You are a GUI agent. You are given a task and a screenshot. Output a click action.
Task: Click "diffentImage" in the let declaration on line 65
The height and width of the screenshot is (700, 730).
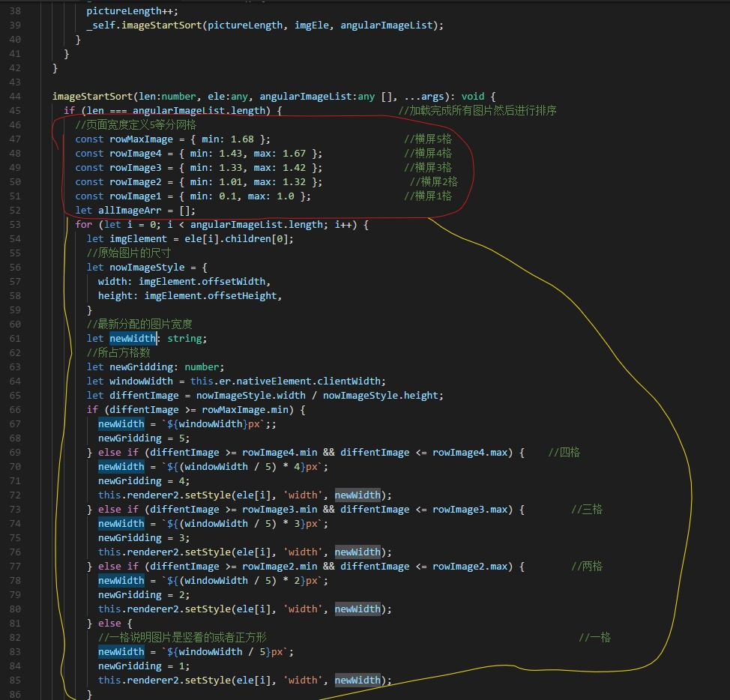pos(144,395)
